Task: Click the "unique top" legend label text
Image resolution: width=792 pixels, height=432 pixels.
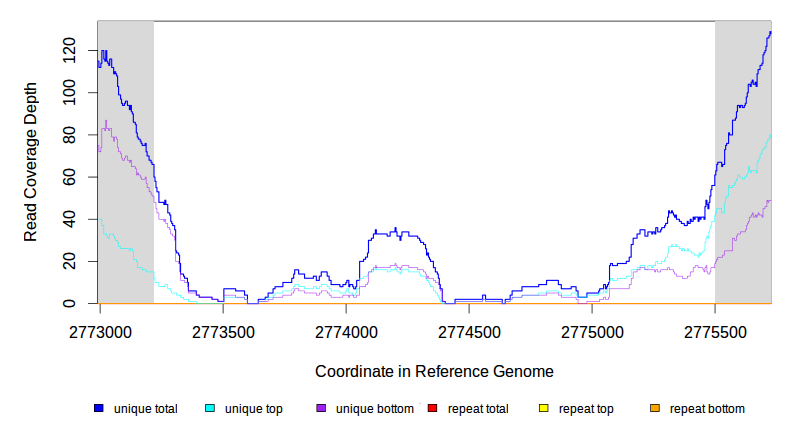Action: click(x=253, y=409)
